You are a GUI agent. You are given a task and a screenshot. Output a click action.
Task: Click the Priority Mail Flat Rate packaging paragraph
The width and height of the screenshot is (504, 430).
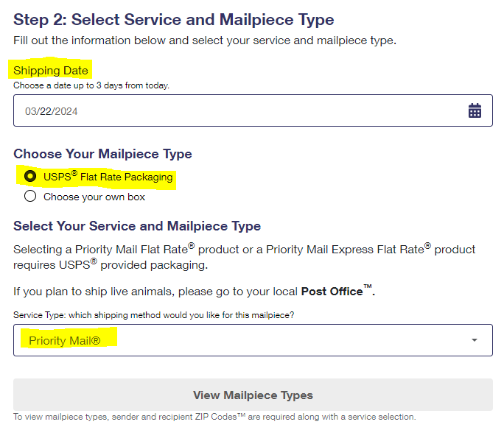[244, 256]
